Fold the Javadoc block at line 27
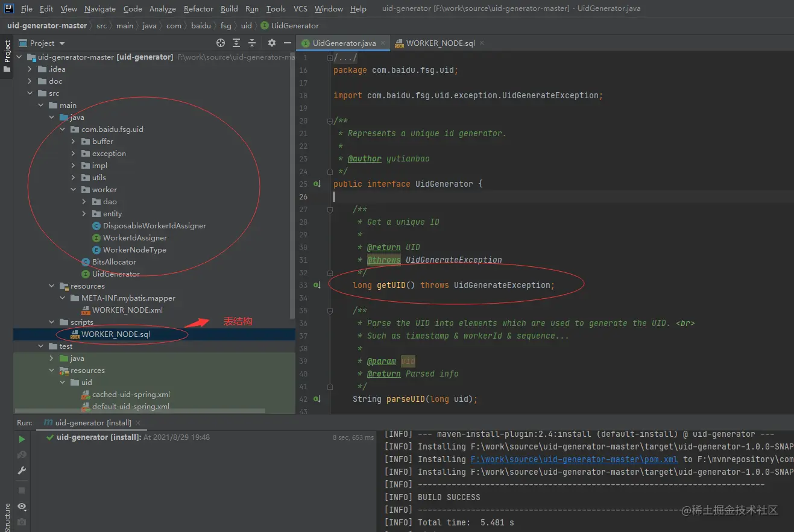 (x=330, y=209)
